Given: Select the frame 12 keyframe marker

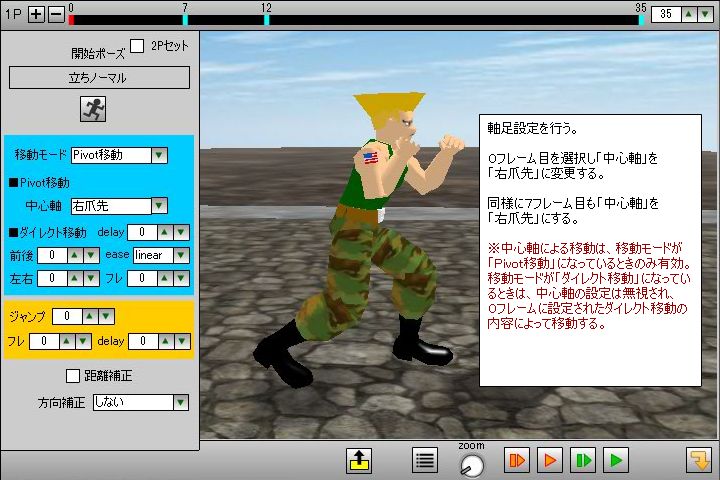Looking at the screenshot, I should point(266,20).
